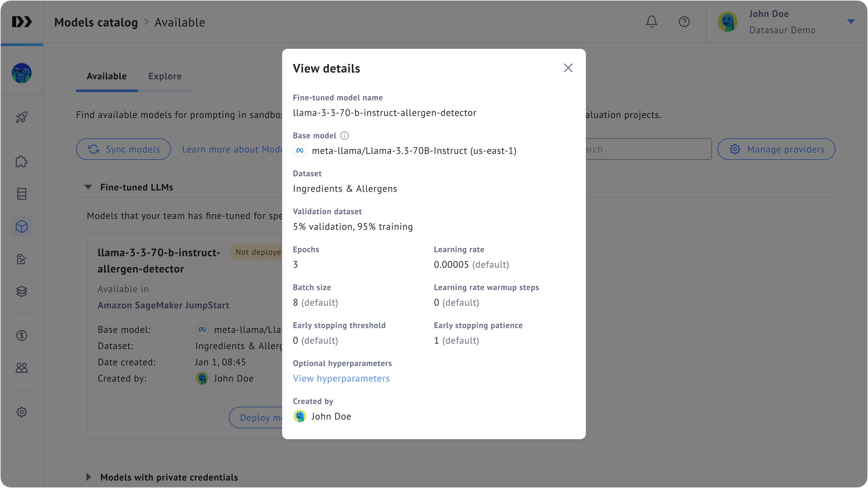Select the Available tab

point(106,76)
